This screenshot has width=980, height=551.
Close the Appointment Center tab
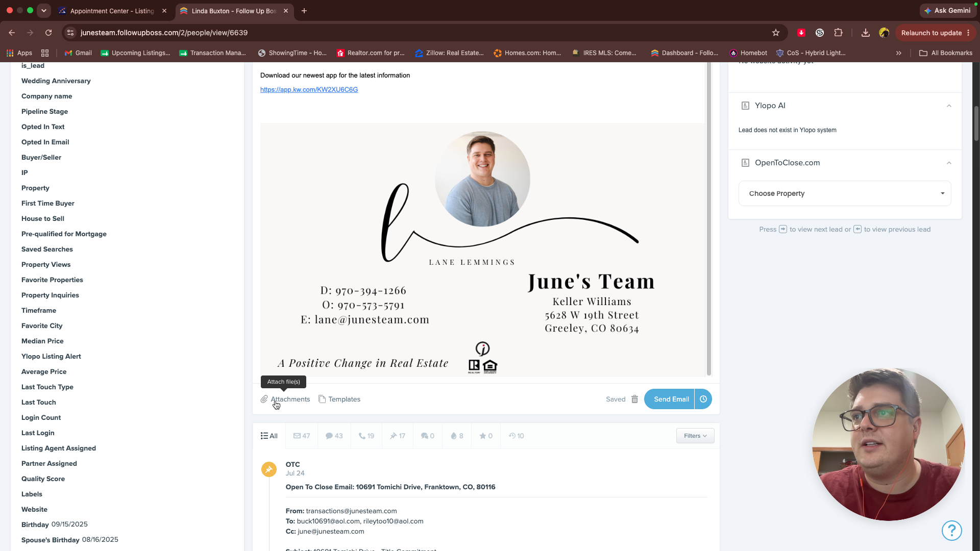click(164, 11)
